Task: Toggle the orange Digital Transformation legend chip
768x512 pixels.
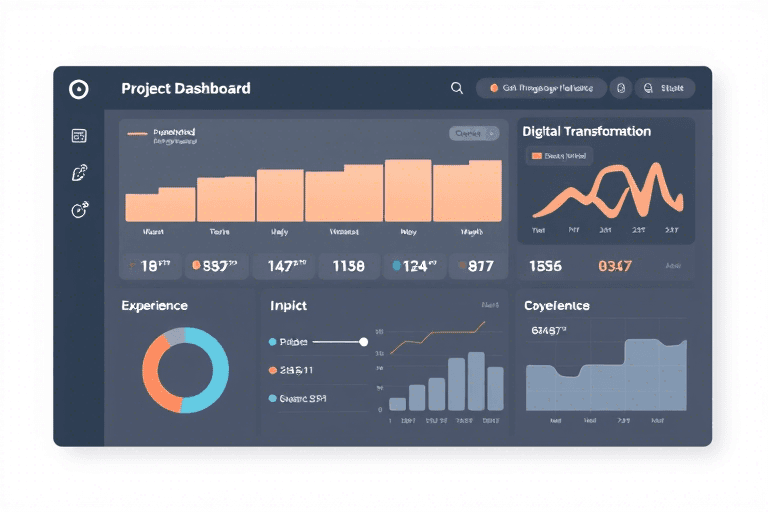Action: coord(559,156)
